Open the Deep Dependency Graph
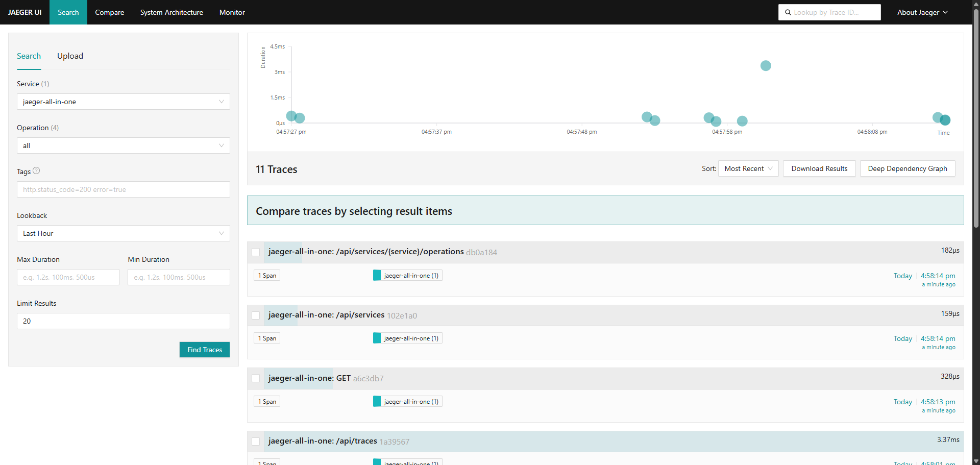The height and width of the screenshot is (465, 980). (x=908, y=168)
